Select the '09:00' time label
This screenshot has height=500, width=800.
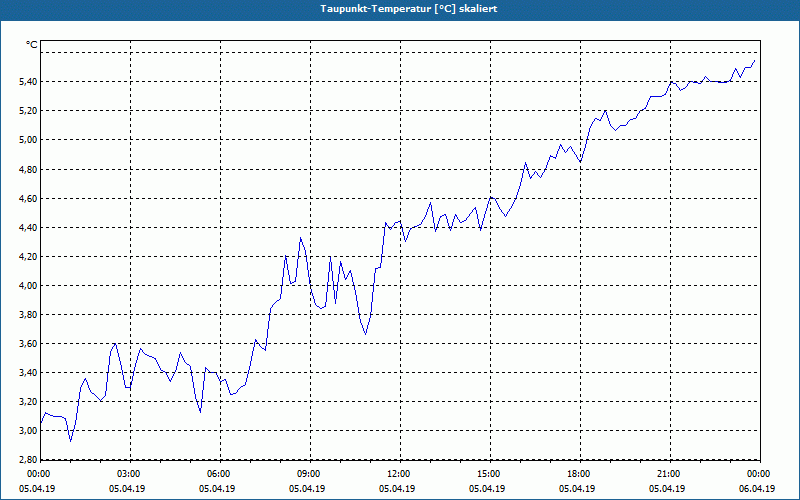point(307,474)
